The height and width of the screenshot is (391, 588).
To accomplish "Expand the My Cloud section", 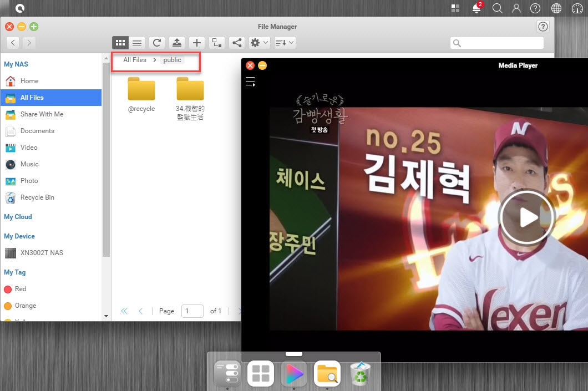I will pos(18,217).
